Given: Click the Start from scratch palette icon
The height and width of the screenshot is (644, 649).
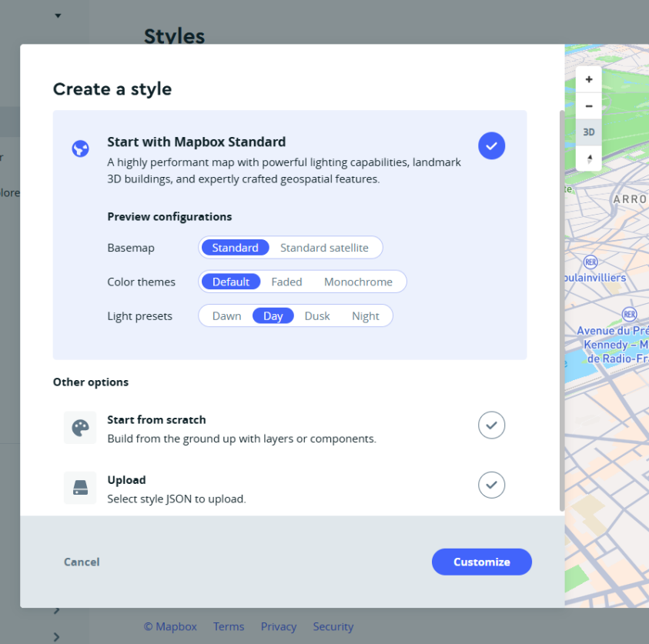Looking at the screenshot, I should pyautogui.click(x=80, y=428).
